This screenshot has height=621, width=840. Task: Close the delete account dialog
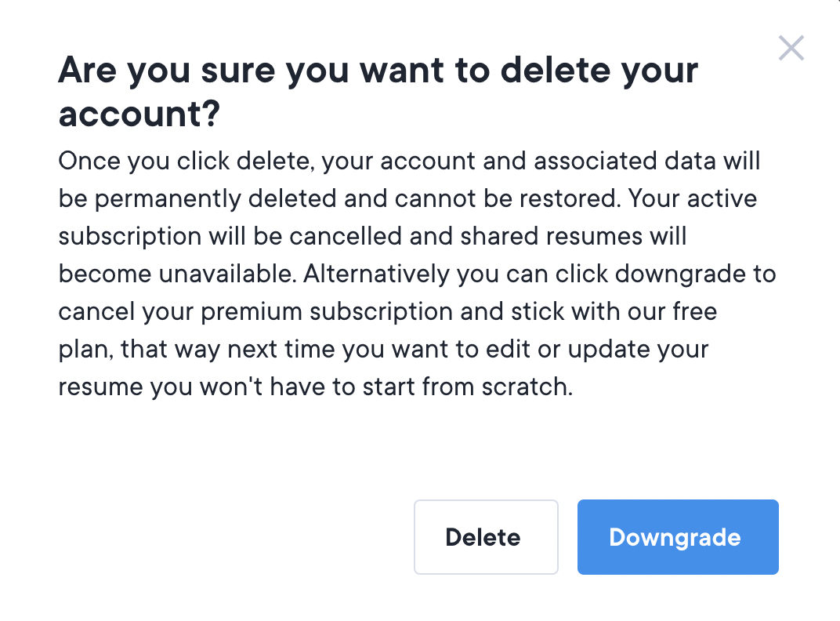coord(791,49)
